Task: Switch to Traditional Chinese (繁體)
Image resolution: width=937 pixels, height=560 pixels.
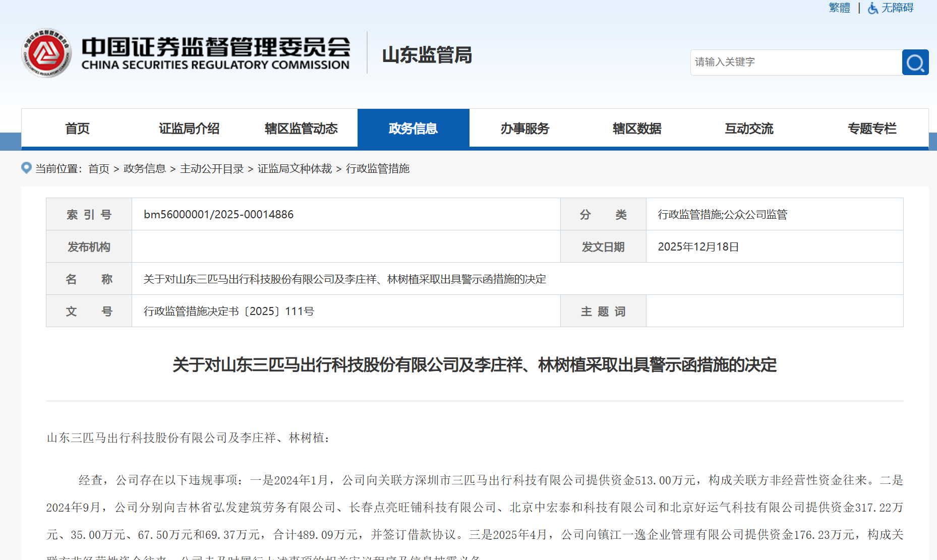Action: coord(839,8)
